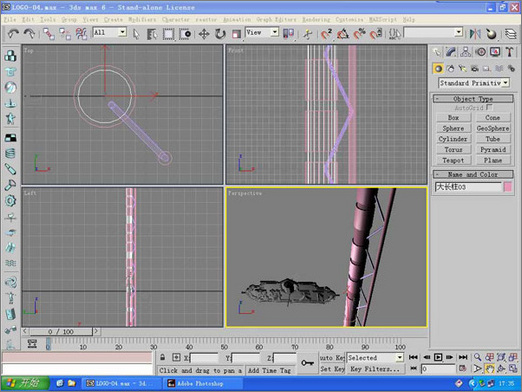Click the Undo arrow icon
Viewport: 522px width, 392px height.
click(13, 34)
